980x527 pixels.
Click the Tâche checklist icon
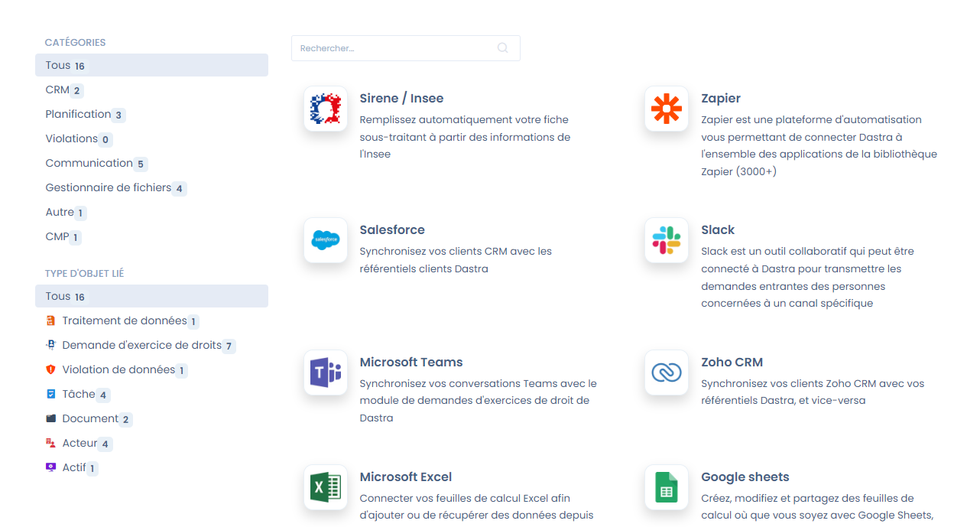(x=51, y=394)
